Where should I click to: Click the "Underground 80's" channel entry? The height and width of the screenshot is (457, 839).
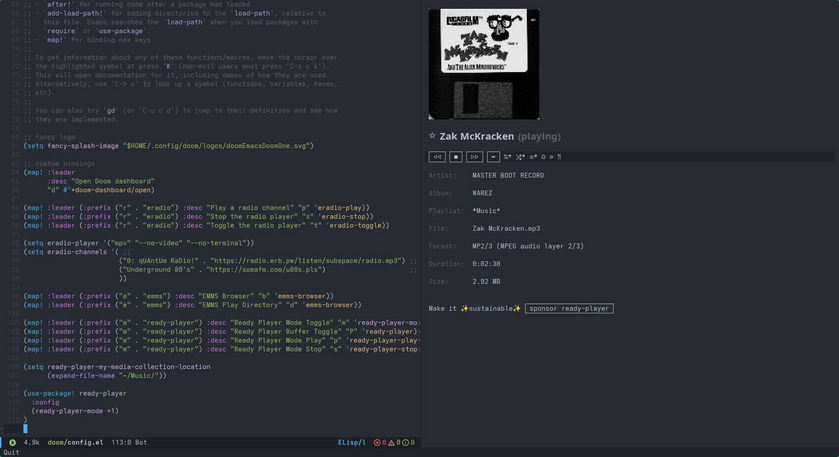click(x=222, y=270)
